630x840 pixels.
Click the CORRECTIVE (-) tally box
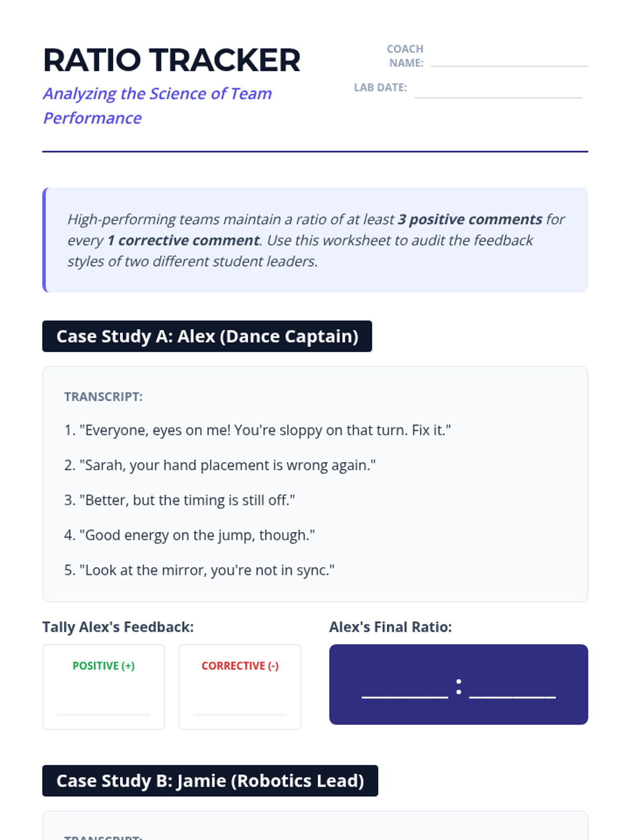240,687
